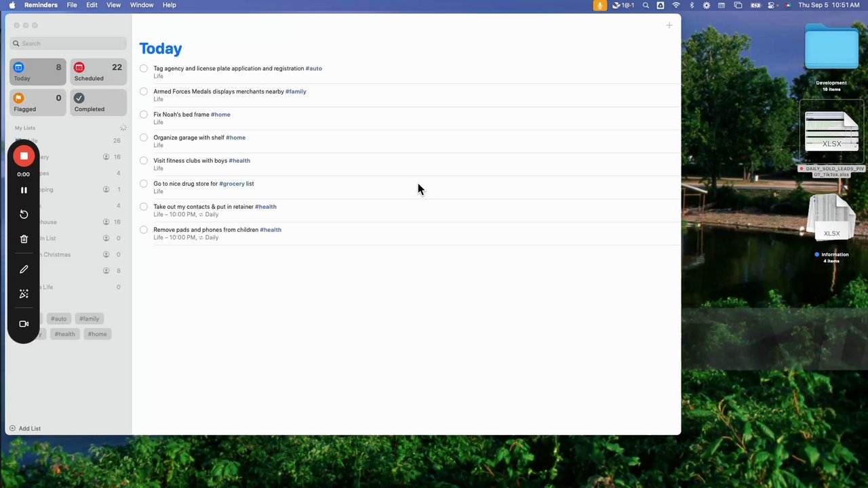
Task: Check off Go to nice drug store reminder
Action: pyautogui.click(x=144, y=184)
